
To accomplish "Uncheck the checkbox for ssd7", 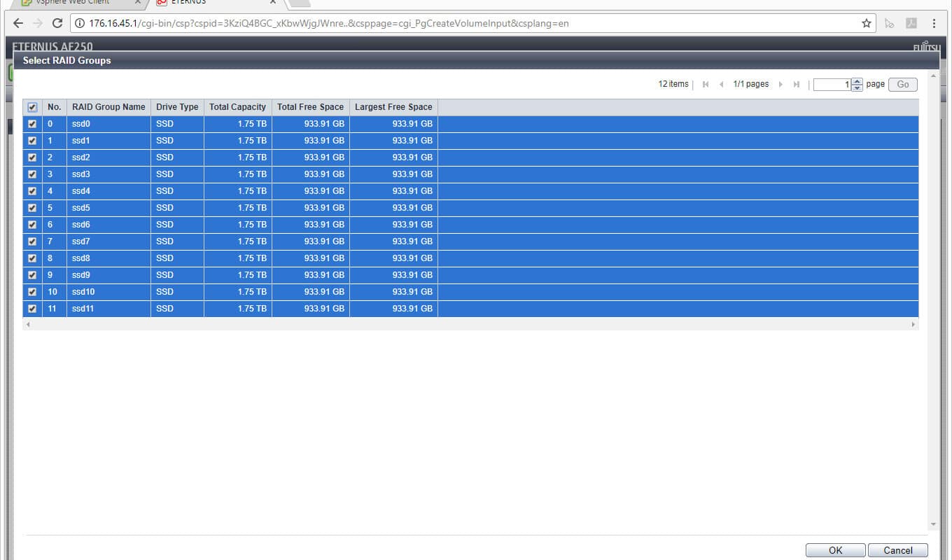I will pos(32,241).
